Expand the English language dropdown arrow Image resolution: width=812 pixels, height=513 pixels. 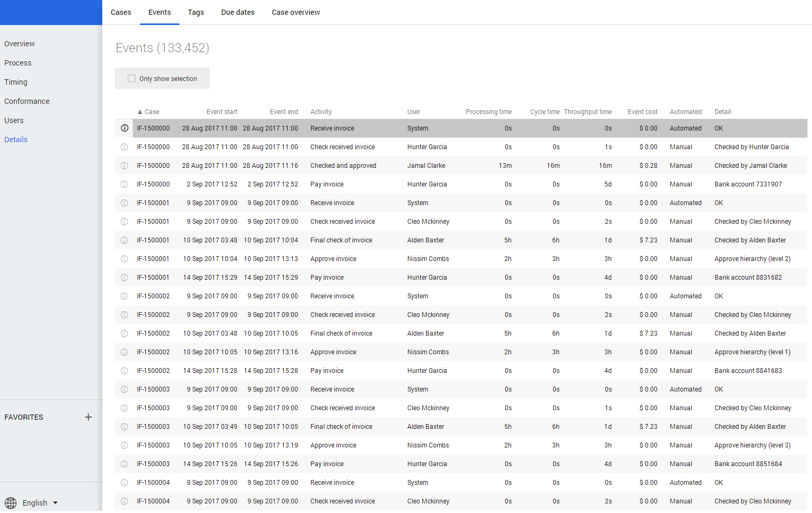[55, 503]
